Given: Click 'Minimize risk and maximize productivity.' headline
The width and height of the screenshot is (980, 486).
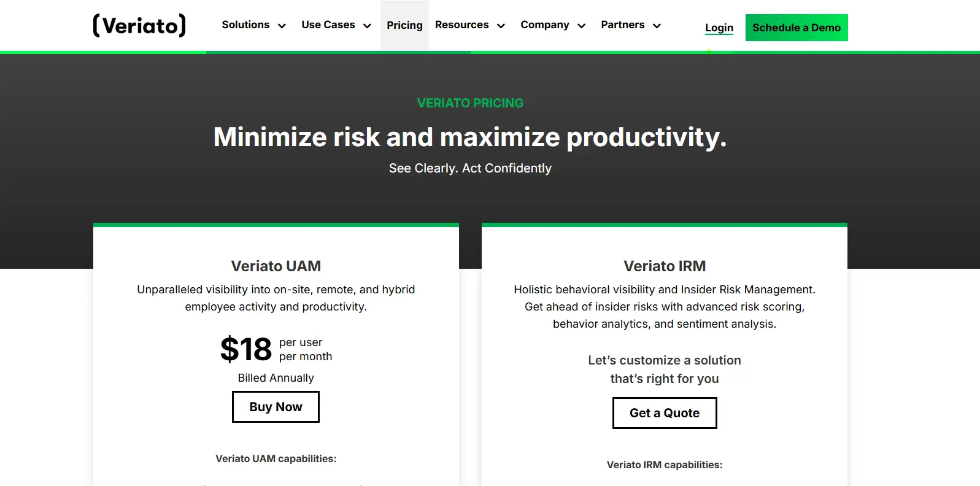Looking at the screenshot, I should click(x=470, y=137).
